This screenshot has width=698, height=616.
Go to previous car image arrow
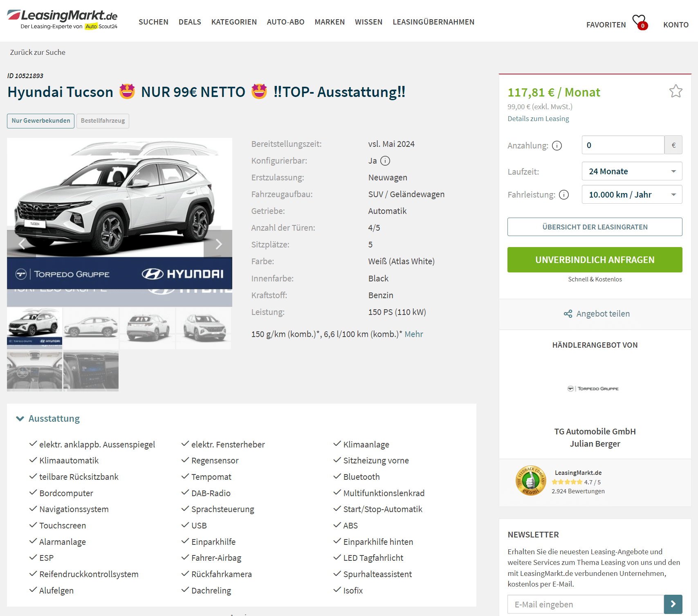[22, 244]
